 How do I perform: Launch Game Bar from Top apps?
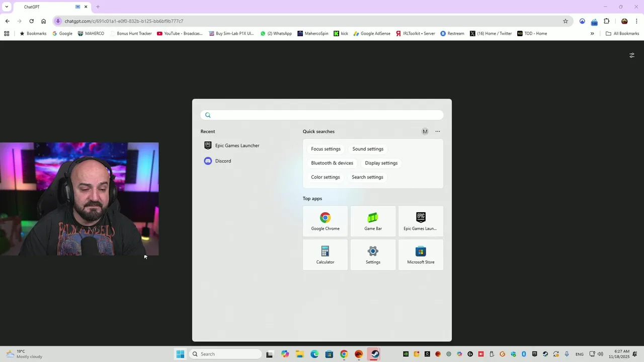(373, 222)
